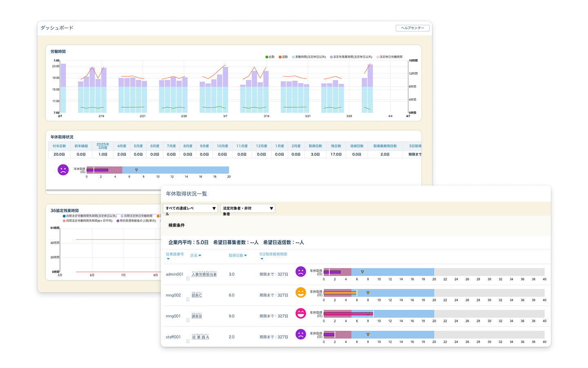This screenshot has width=588, height=368.
Task: Toggle the 法定休日労働時間 legend in 労働時間 chart
Action: [x=390, y=57]
